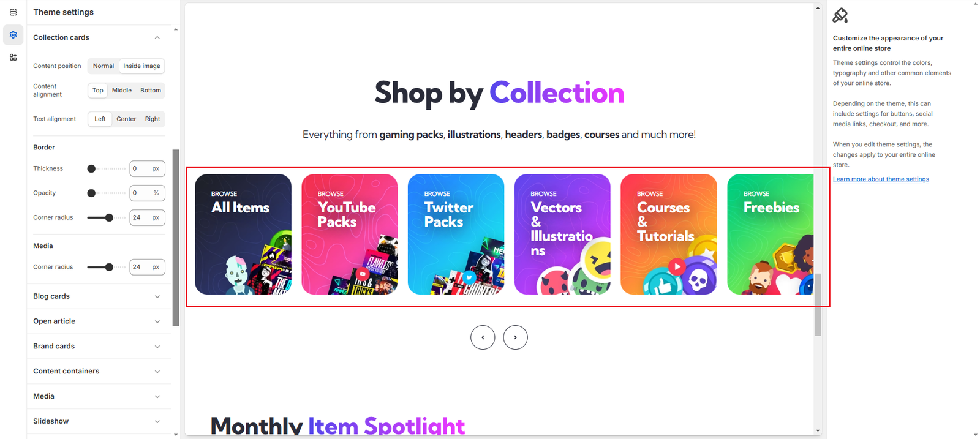Image resolution: width=980 pixels, height=439 pixels.
Task: Select the Theme settings gear icon
Action: coord(13,35)
